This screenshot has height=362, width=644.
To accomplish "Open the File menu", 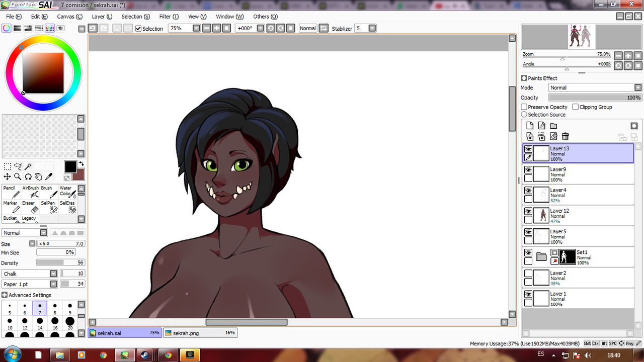I will (14, 17).
